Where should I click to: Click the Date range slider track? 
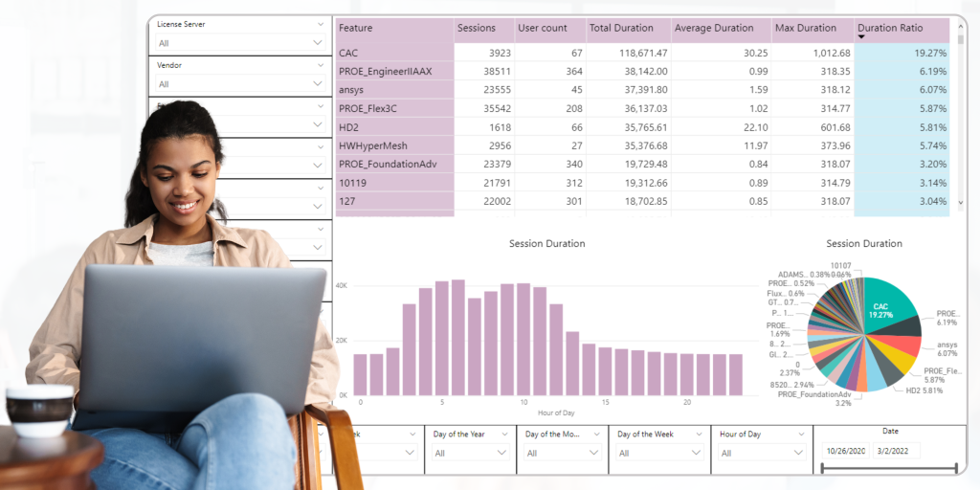pos(888,468)
